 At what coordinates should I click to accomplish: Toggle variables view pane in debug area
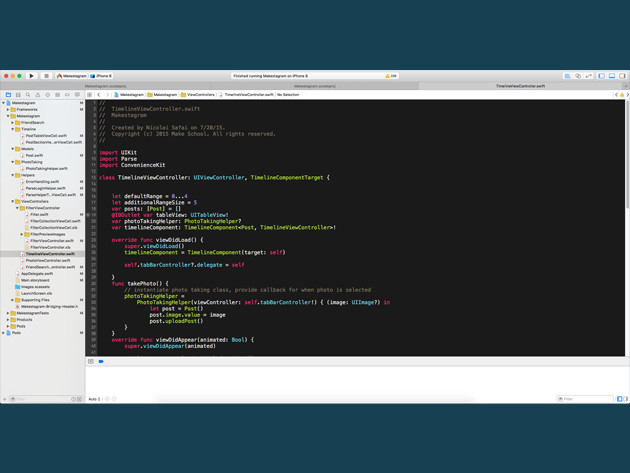pyautogui.click(x=620, y=399)
